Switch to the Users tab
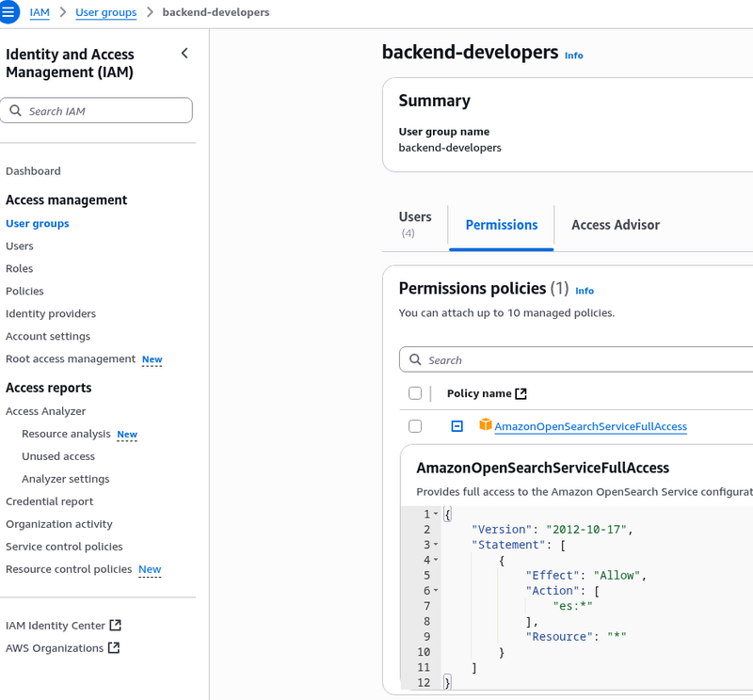Image resolution: width=753 pixels, height=700 pixels. click(414, 224)
